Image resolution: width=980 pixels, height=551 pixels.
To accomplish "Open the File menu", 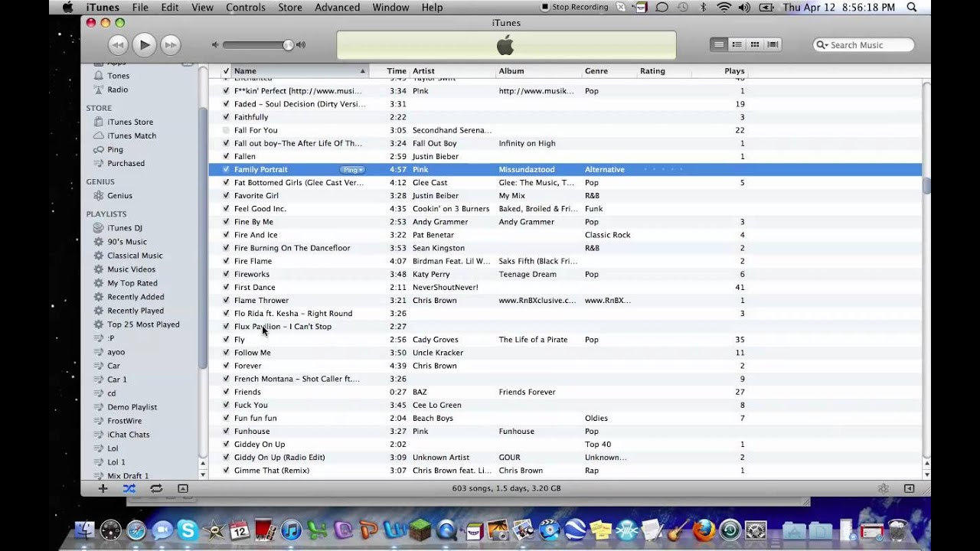I will [140, 8].
